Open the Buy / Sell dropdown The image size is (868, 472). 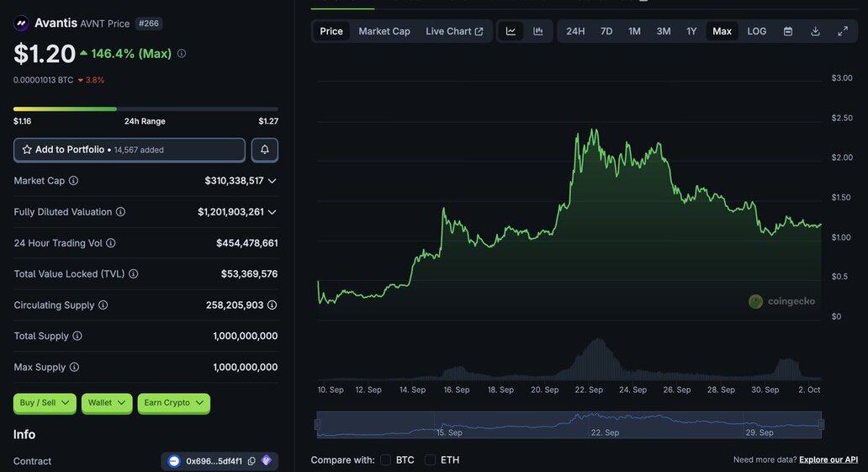coord(45,403)
